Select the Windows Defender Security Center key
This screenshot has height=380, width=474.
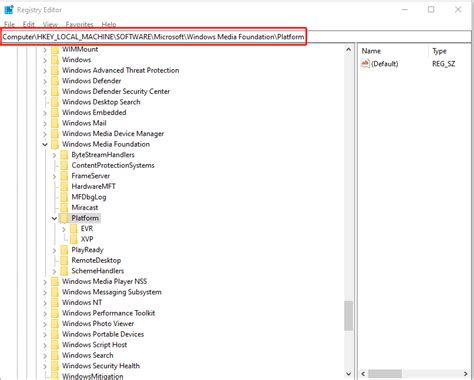click(116, 91)
